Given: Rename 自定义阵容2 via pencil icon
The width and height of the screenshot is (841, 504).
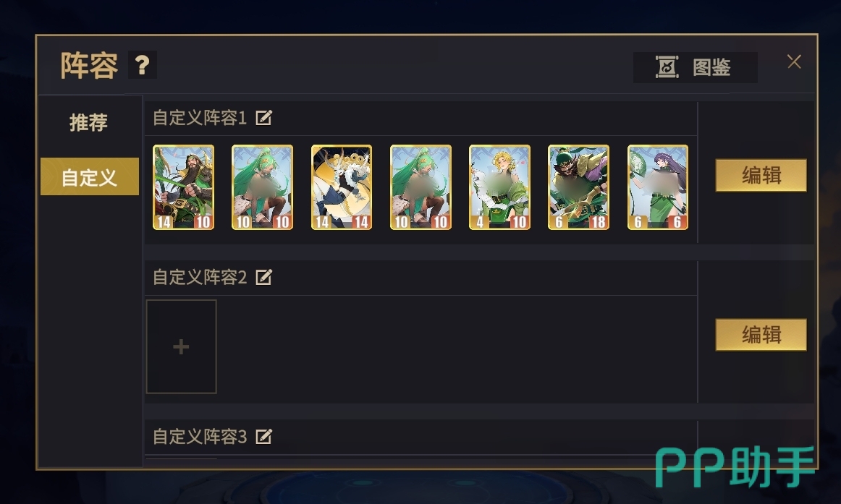Looking at the screenshot, I should [263, 277].
